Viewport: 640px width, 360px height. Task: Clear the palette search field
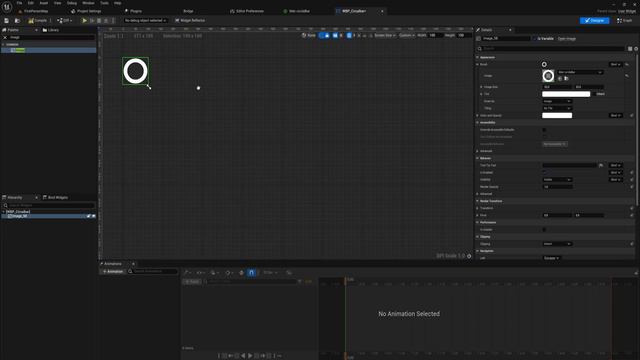point(5,37)
